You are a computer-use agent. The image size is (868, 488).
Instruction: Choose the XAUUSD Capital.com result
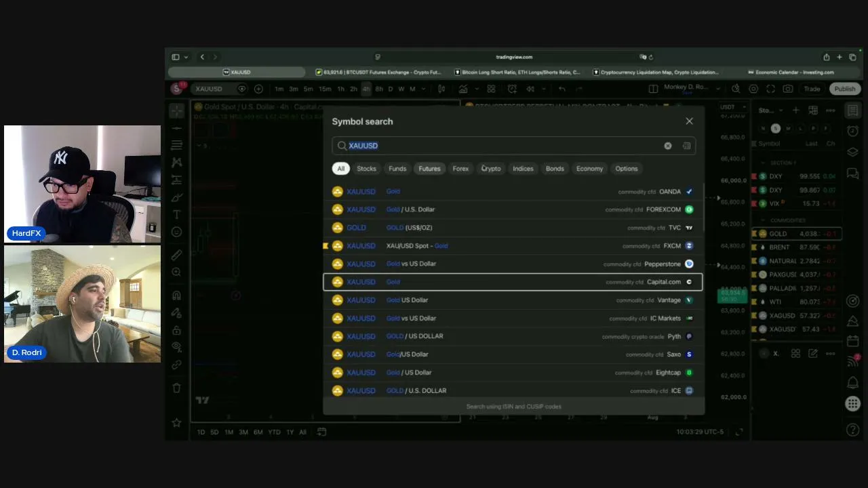click(513, 282)
